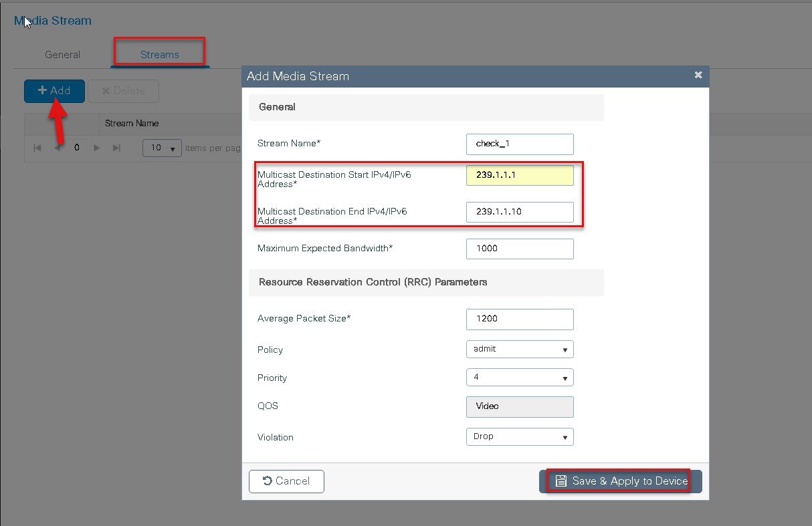Go to the last page of streams
Image resolution: width=812 pixels, height=526 pixels.
tap(116, 148)
